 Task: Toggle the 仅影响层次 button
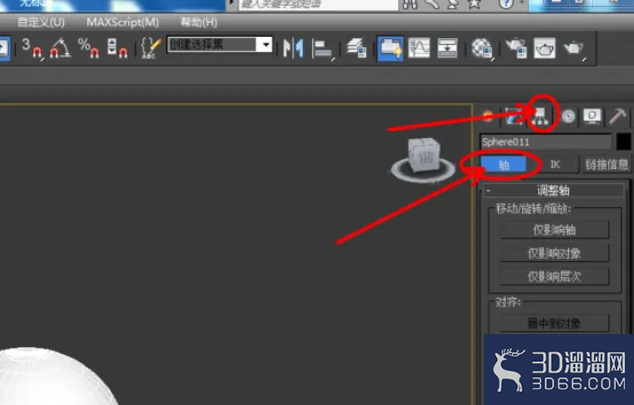(x=554, y=277)
